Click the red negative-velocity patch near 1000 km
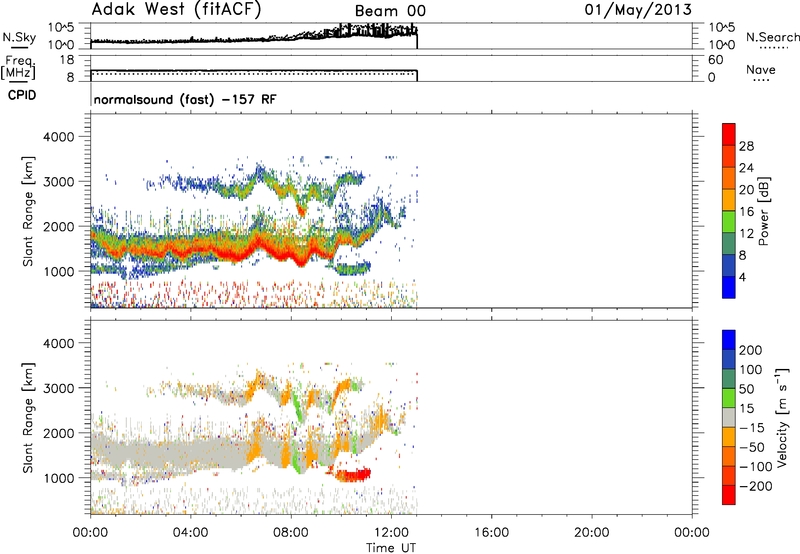The height and width of the screenshot is (554, 800). (x=353, y=475)
